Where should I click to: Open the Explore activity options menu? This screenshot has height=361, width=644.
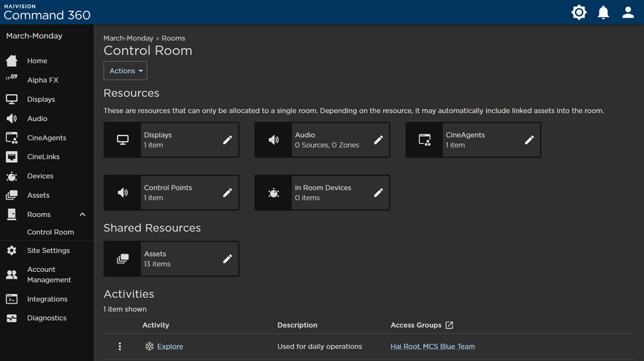pyautogui.click(x=119, y=346)
